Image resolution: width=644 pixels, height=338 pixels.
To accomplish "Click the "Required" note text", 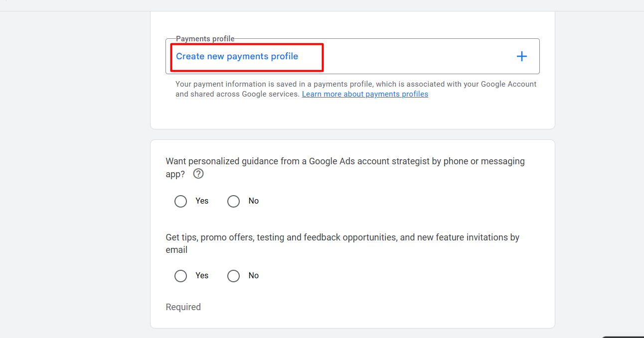I will click(x=183, y=307).
